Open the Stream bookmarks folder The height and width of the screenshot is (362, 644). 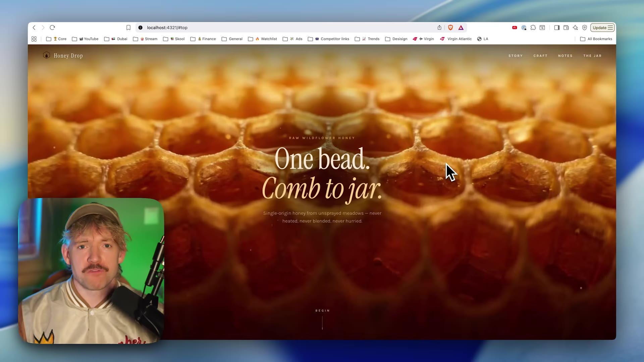(145, 39)
